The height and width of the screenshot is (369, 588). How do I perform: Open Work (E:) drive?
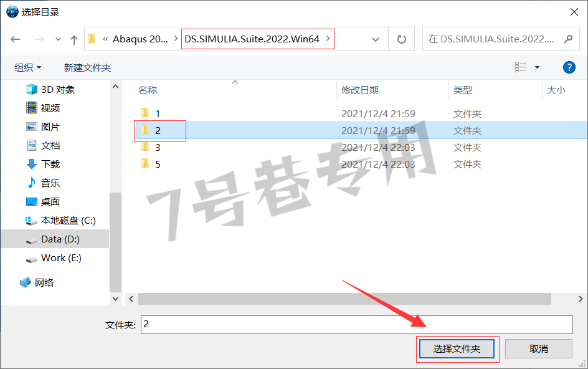61,258
